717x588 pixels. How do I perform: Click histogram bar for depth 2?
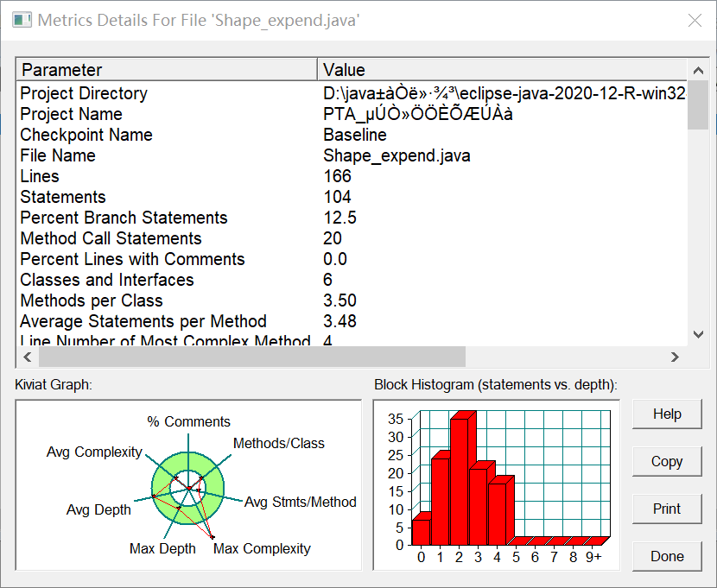460,482
